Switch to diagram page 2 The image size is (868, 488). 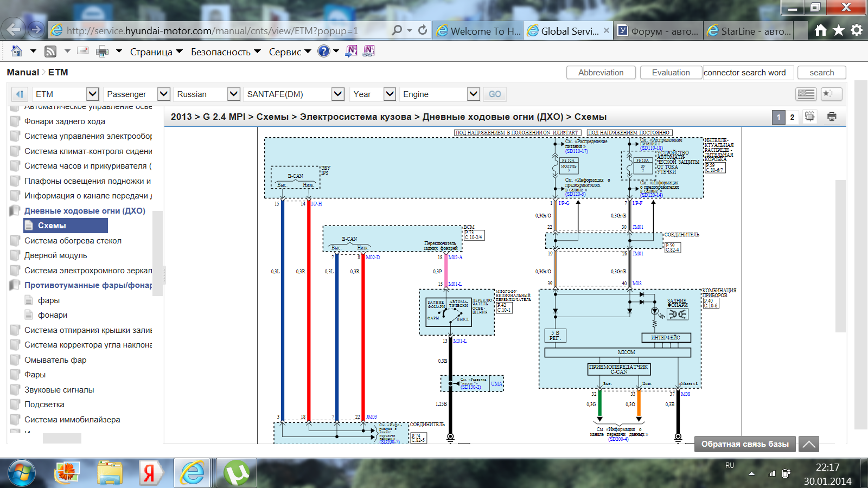[x=792, y=117]
